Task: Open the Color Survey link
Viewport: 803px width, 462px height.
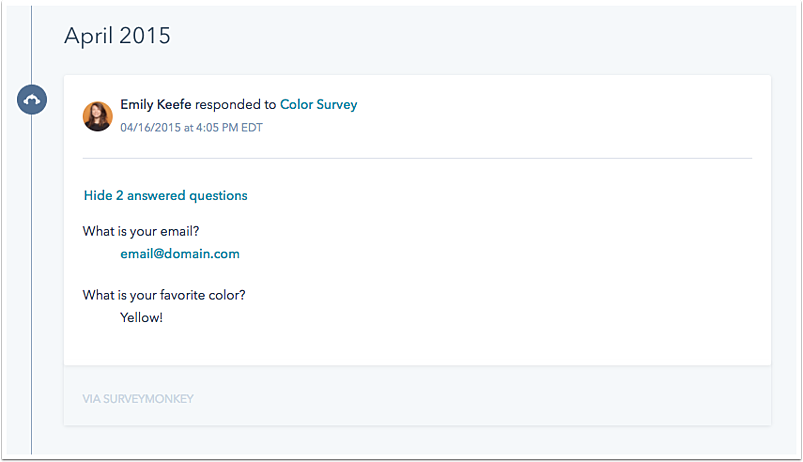Action: pos(318,104)
